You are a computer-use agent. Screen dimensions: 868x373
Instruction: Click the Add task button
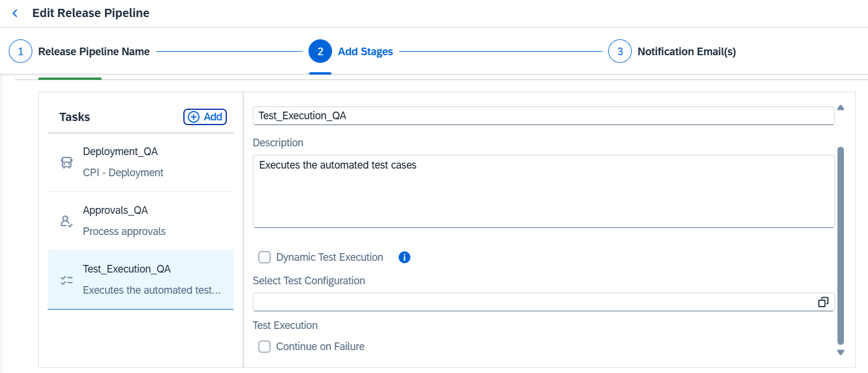pos(205,117)
